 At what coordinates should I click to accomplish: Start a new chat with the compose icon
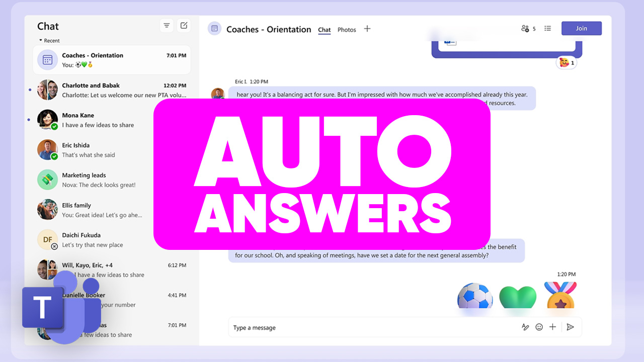(x=184, y=25)
